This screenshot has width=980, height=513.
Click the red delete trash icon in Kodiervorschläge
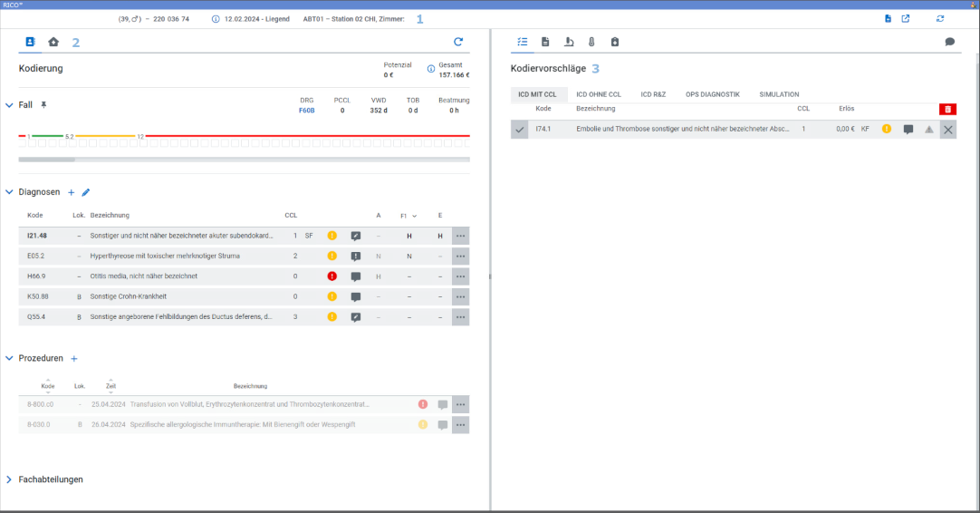pos(947,109)
